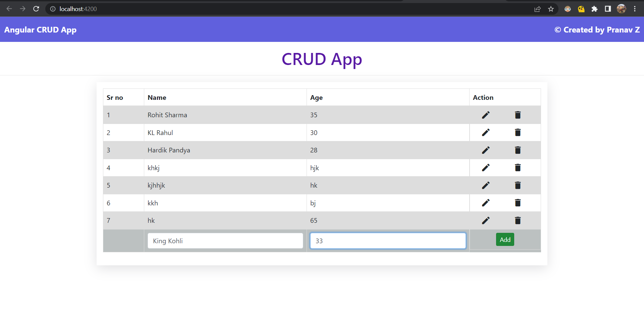Remove row 5 named kjhhjk
644x330 pixels.
pyautogui.click(x=518, y=185)
